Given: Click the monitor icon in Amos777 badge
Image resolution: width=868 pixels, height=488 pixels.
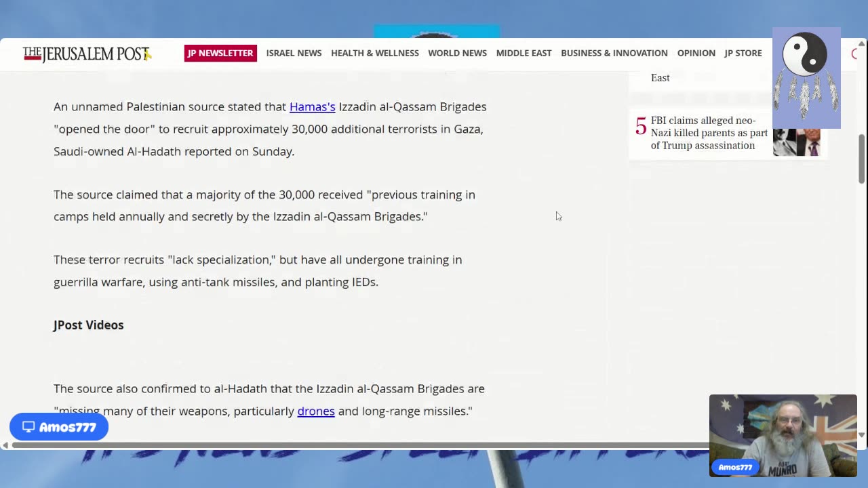Looking at the screenshot, I should coord(28,427).
